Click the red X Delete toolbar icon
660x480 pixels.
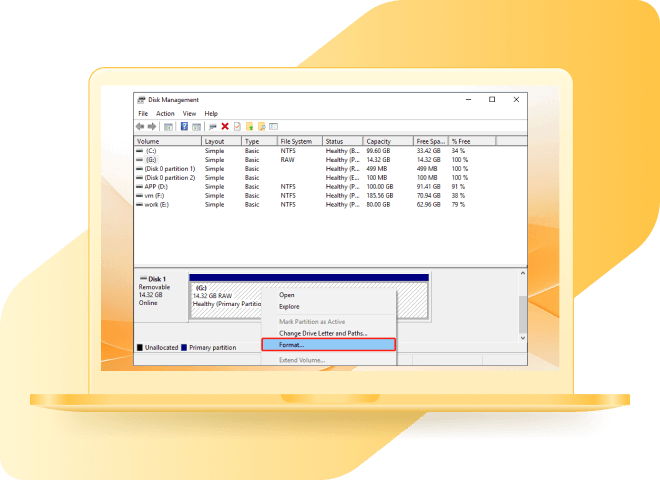coord(225,126)
